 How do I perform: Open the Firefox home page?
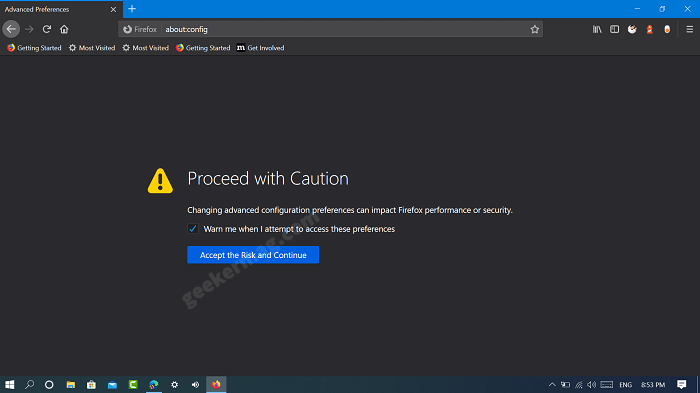(64, 29)
